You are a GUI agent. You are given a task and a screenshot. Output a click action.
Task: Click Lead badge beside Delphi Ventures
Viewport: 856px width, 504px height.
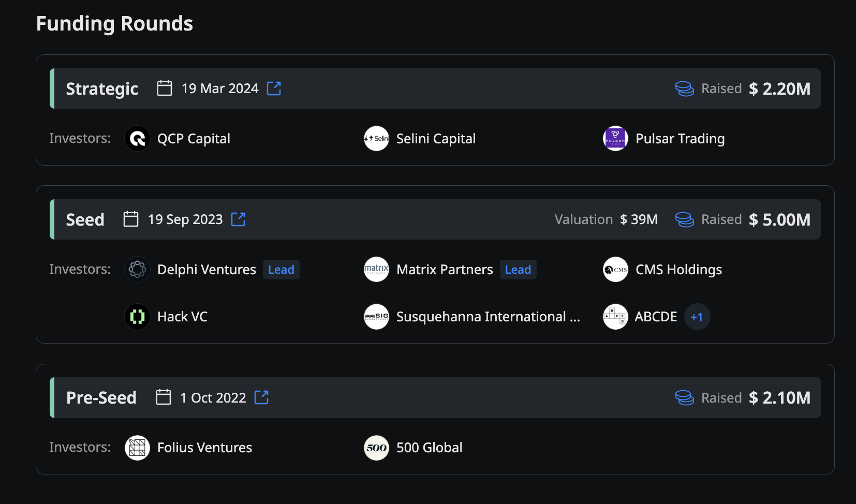[x=281, y=270]
